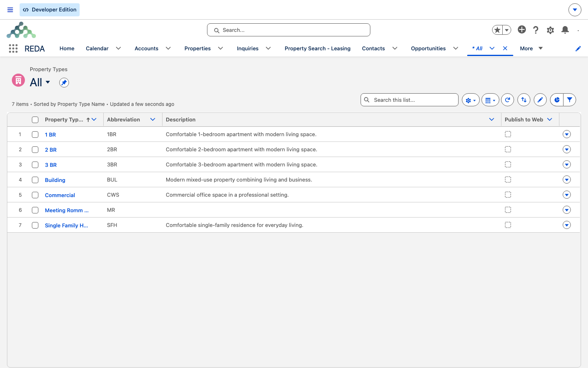Select list display as table icon
This screenshot has width=588, height=368.
click(490, 100)
